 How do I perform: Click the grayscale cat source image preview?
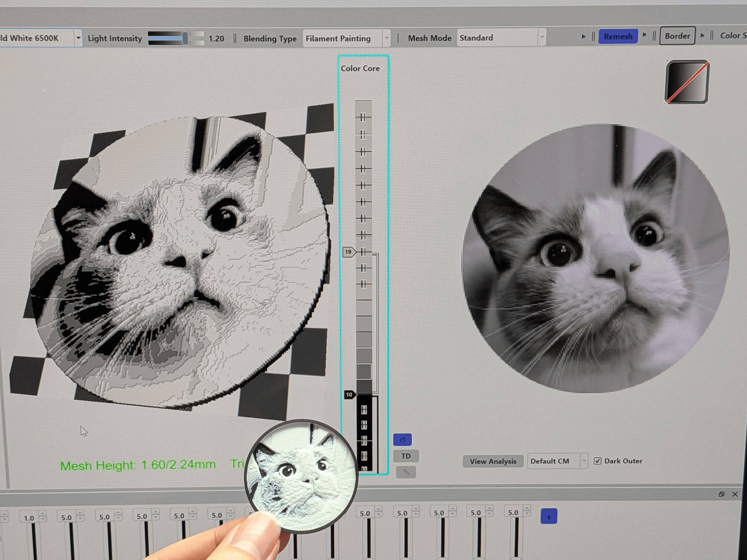tap(595, 258)
